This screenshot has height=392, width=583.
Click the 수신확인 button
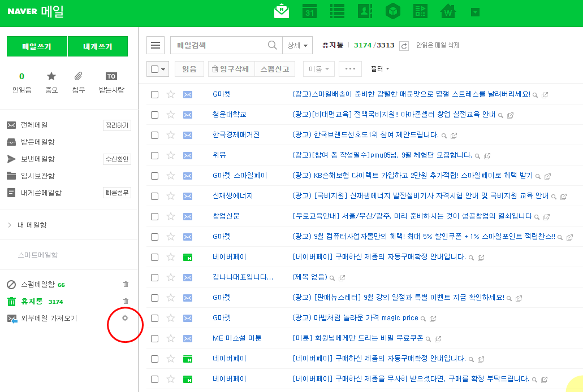[x=116, y=159]
